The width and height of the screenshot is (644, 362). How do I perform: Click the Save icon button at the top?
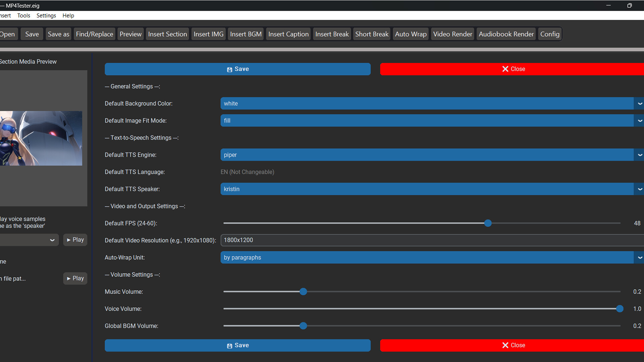click(x=237, y=69)
